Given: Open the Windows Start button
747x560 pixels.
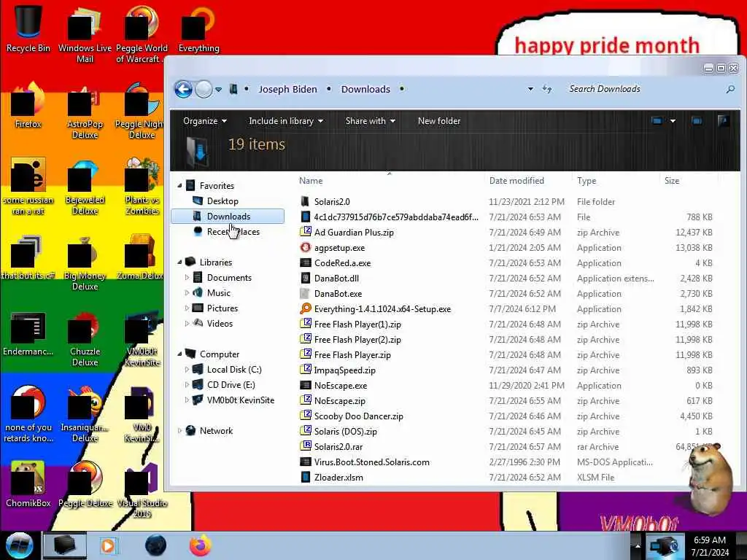Looking at the screenshot, I should [x=19, y=545].
